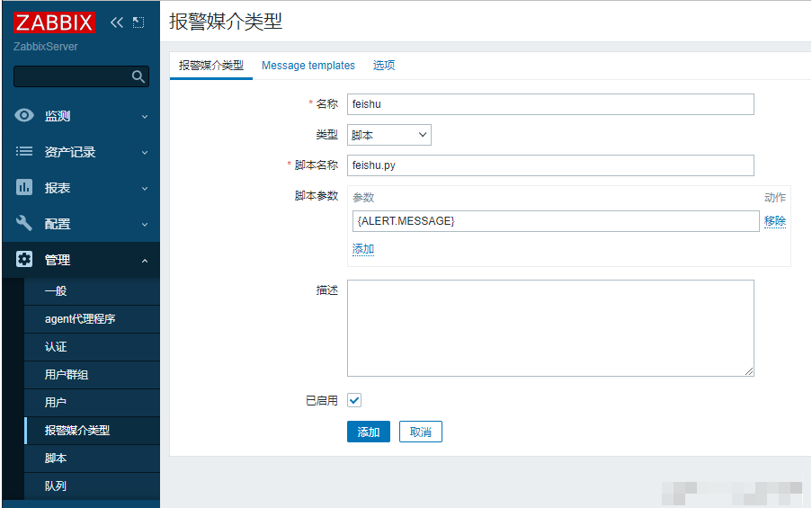Click the list icon for 资产记录
The height and width of the screenshot is (508, 812).
(x=24, y=152)
